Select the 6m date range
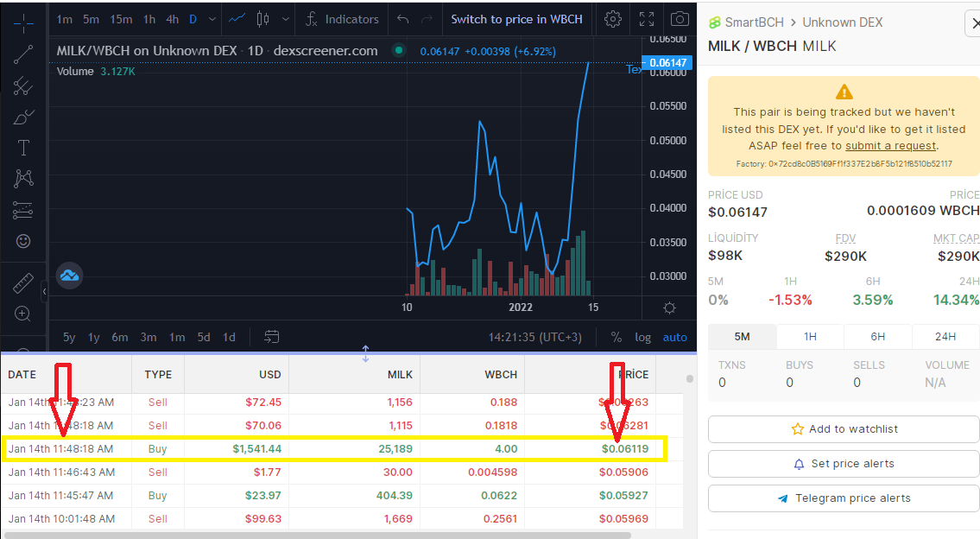 click(x=120, y=337)
